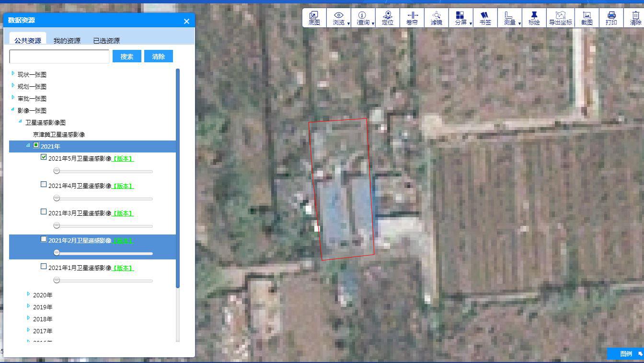Expand the 规划一张图 node
Image resolution: width=644 pixels, height=363 pixels.
(x=13, y=85)
